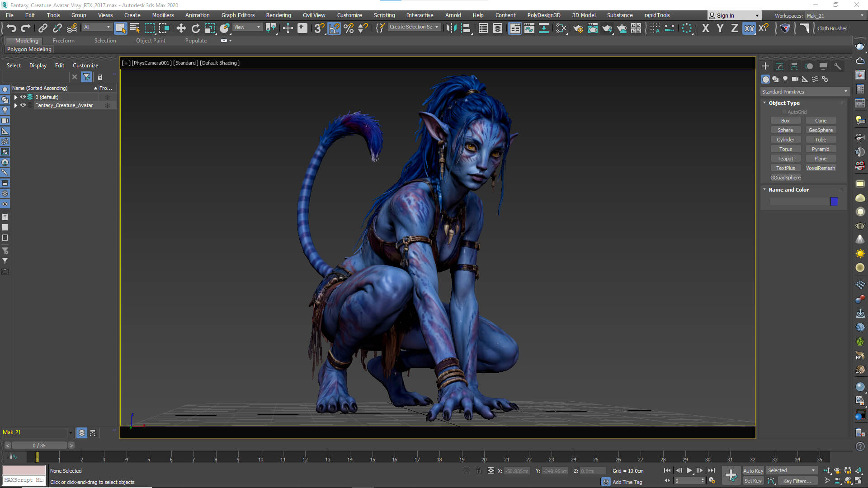The image size is (868, 488).
Task: Open the Create command panel tab
Action: coord(765,66)
